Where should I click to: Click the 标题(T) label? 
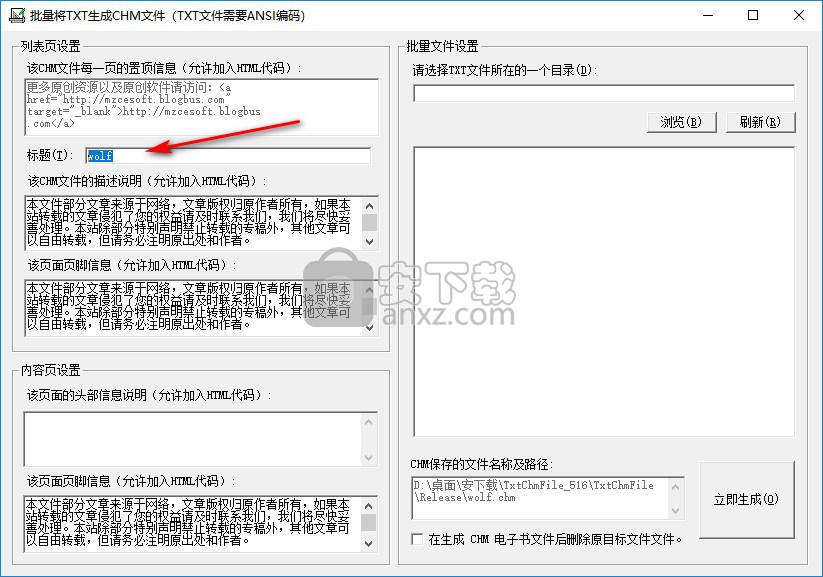(x=50, y=155)
